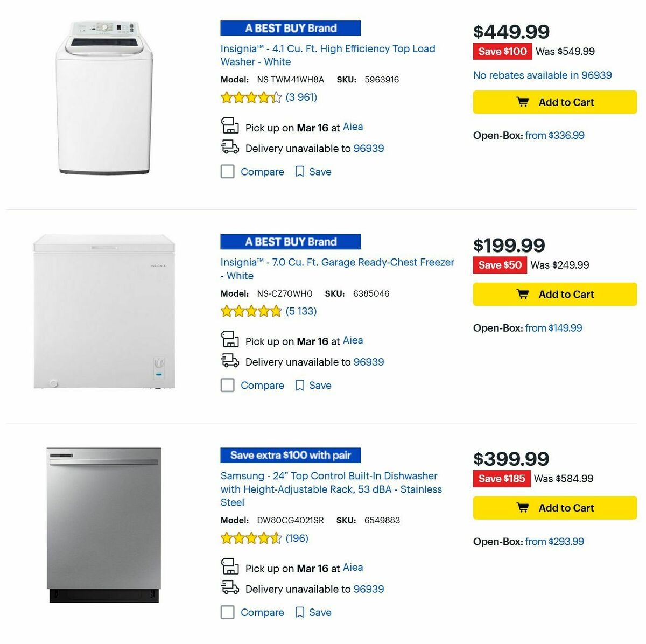The width and height of the screenshot is (646, 644).
Task: Click the Save extra $100 with pair banner
Action: pos(290,455)
